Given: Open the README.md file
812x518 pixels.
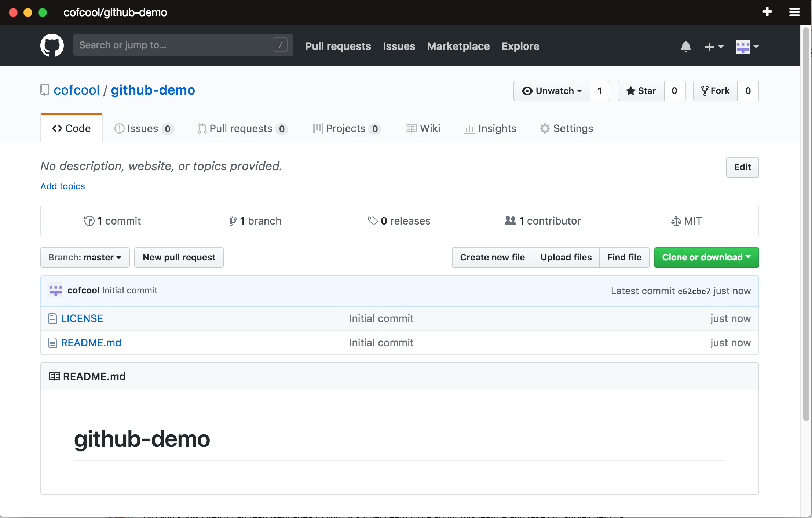Looking at the screenshot, I should [91, 343].
